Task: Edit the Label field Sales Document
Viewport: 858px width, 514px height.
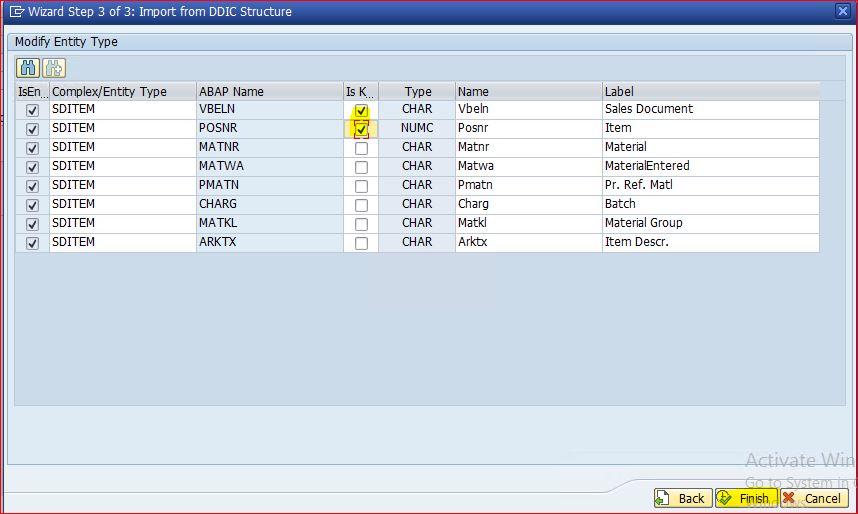Action: coord(710,109)
